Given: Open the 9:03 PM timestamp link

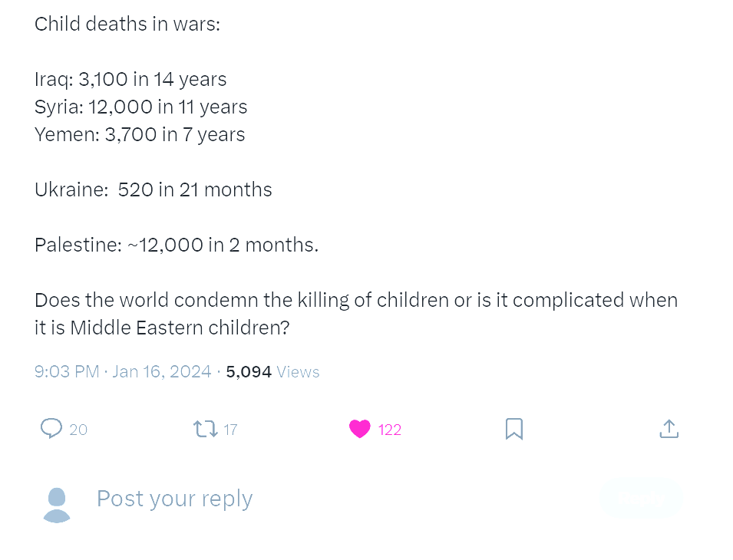Looking at the screenshot, I should [67, 372].
